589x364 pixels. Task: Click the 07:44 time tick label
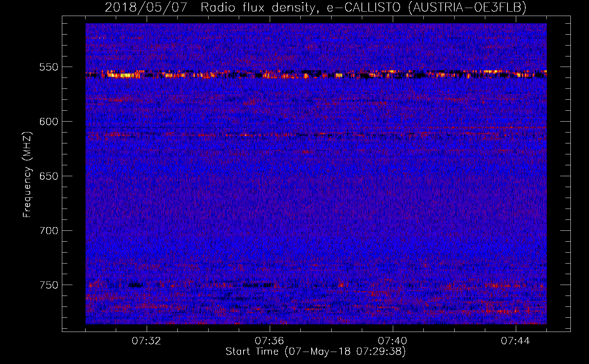point(515,341)
